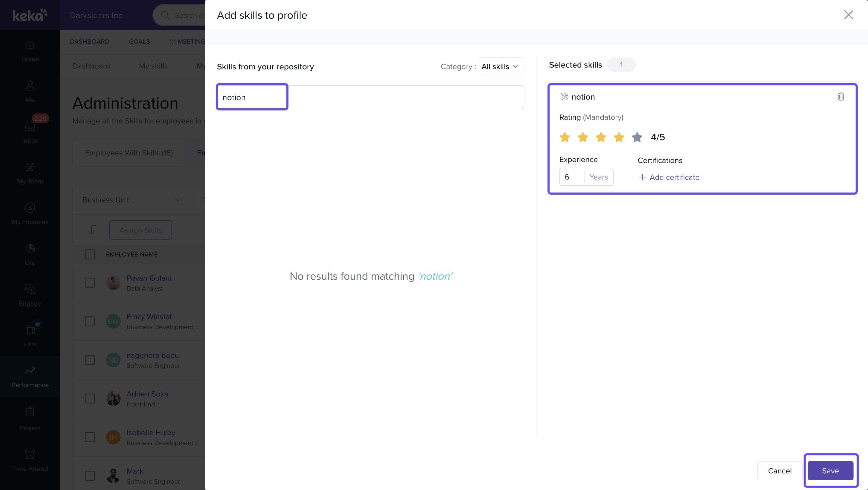
Task: Open the My skills tab
Action: click(153, 66)
